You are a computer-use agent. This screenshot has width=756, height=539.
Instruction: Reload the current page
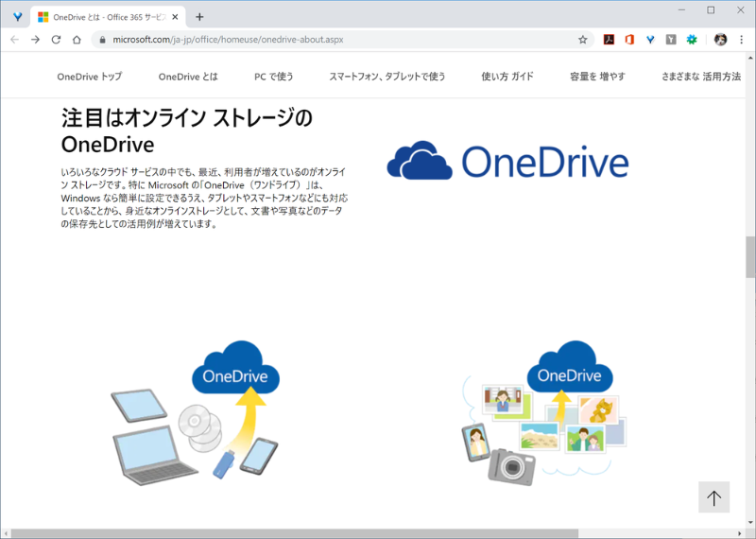56,40
